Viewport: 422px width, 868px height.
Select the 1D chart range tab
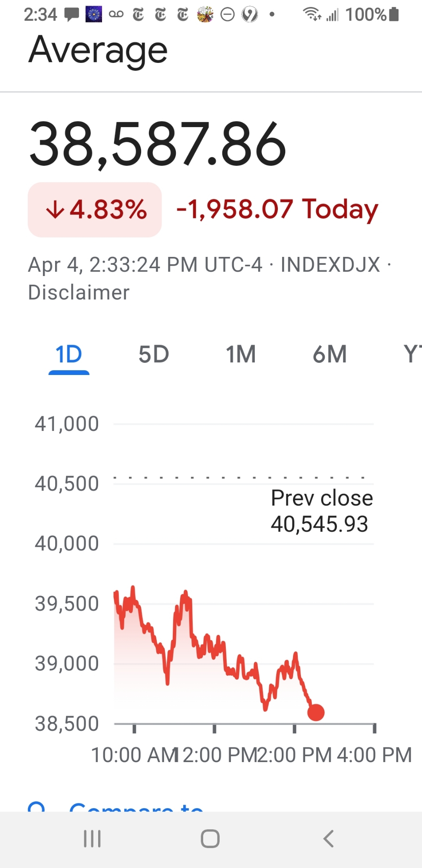tap(69, 355)
